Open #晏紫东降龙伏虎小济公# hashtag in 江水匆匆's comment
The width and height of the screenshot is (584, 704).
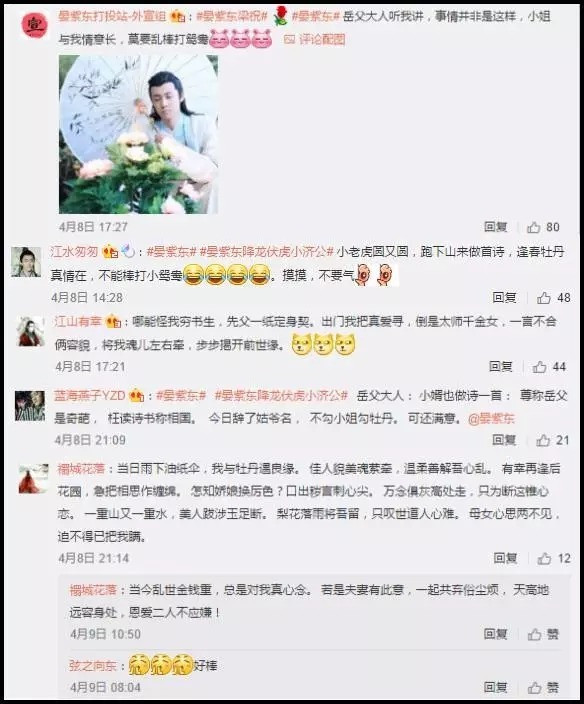tap(266, 251)
